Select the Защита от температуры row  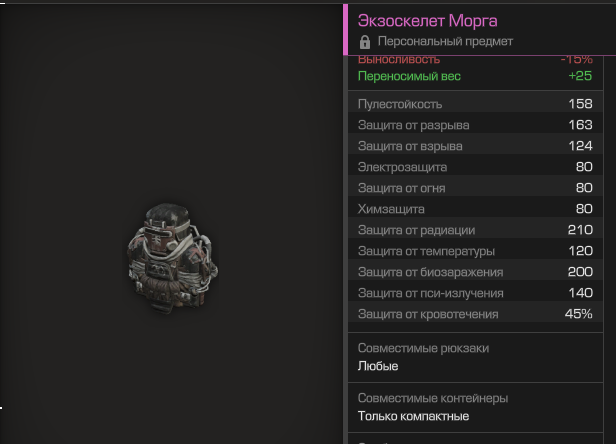[475, 251]
